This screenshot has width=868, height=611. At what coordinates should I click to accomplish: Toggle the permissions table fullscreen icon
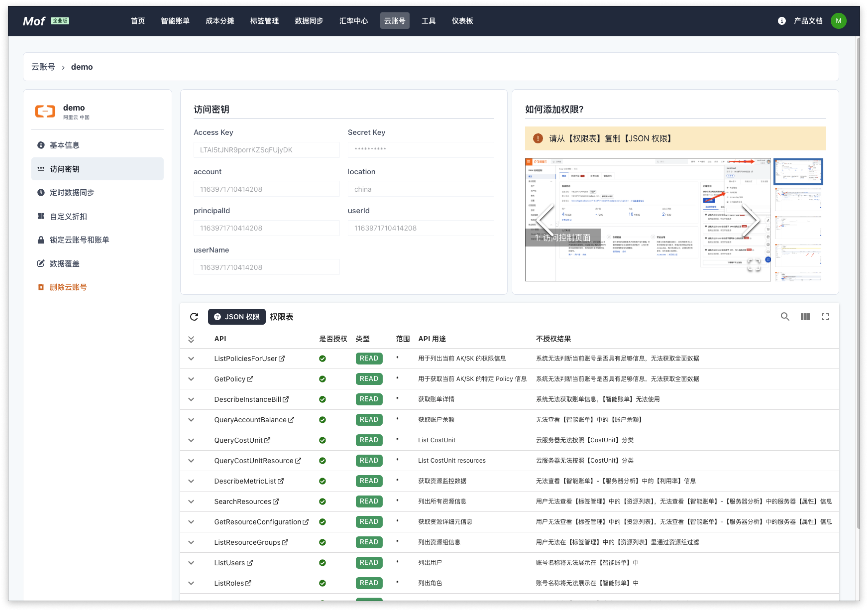[825, 317]
